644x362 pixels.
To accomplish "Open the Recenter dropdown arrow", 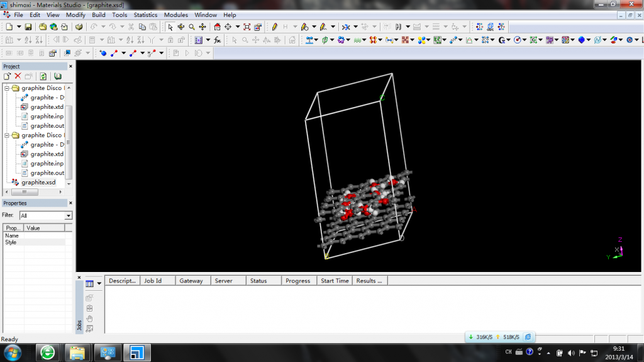I will click(237, 26).
